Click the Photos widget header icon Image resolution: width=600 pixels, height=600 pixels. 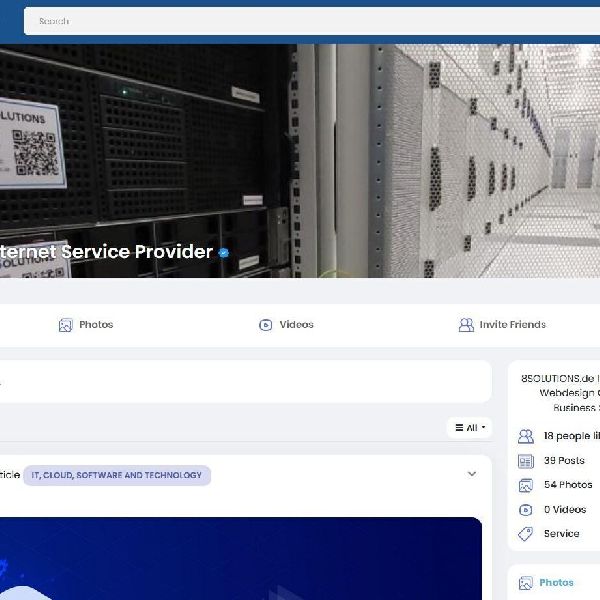click(x=526, y=583)
